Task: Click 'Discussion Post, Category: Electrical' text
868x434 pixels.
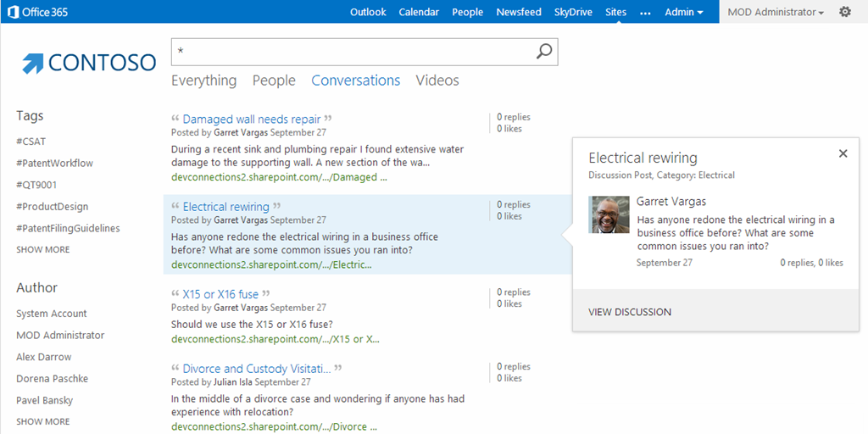Action: coord(661,175)
